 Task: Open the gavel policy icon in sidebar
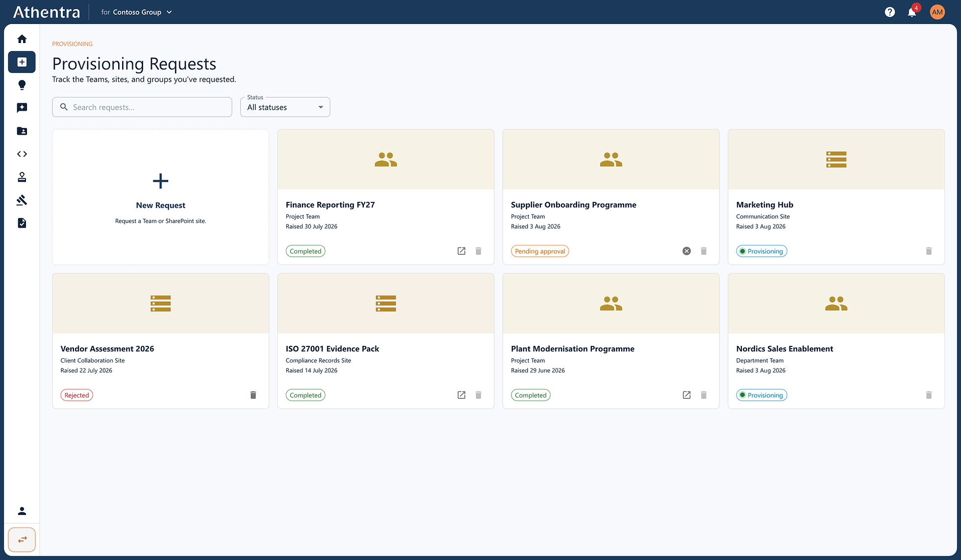pyautogui.click(x=22, y=200)
